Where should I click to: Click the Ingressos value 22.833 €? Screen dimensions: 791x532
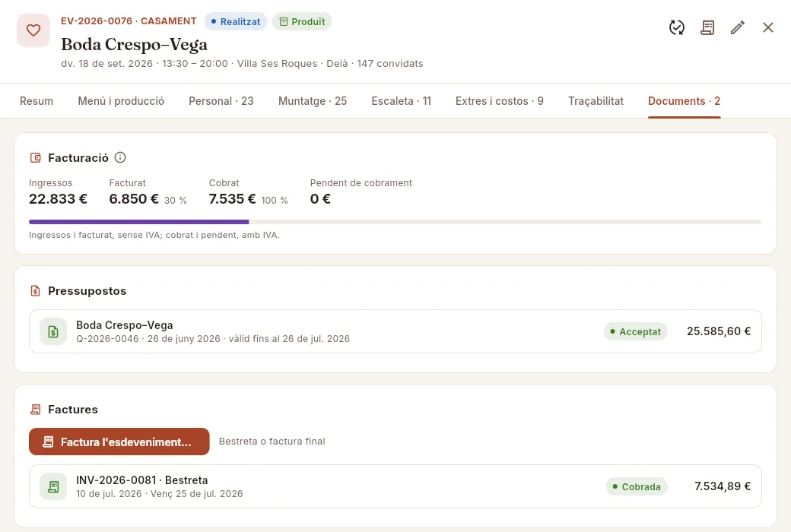[x=58, y=198]
